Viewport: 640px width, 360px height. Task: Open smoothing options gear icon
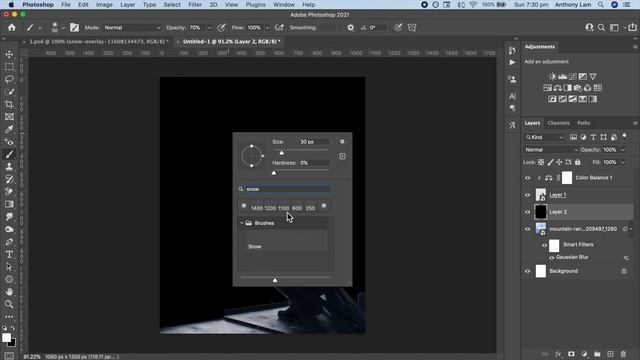351,28
